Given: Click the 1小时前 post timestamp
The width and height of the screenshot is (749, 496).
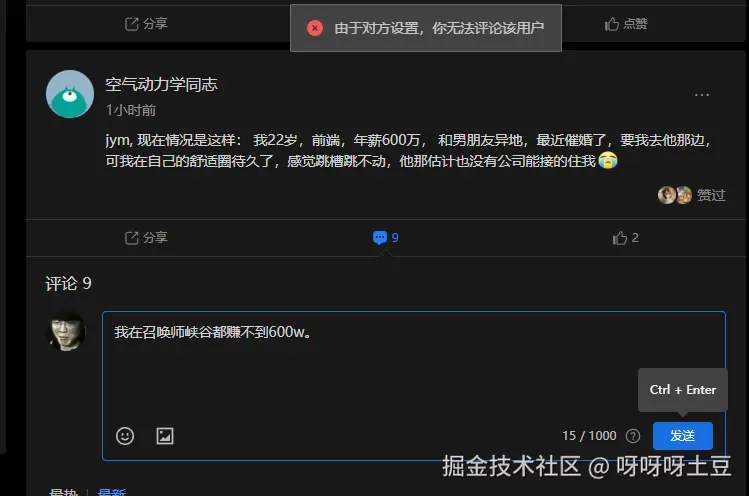Looking at the screenshot, I should tap(131, 110).
